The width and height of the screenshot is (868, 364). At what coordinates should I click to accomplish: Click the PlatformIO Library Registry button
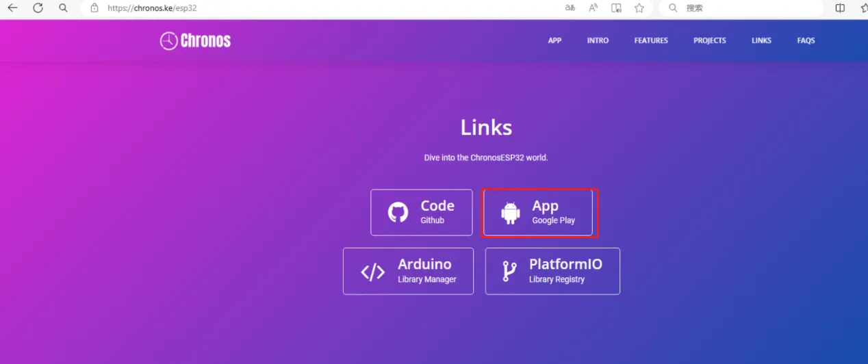click(552, 271)
